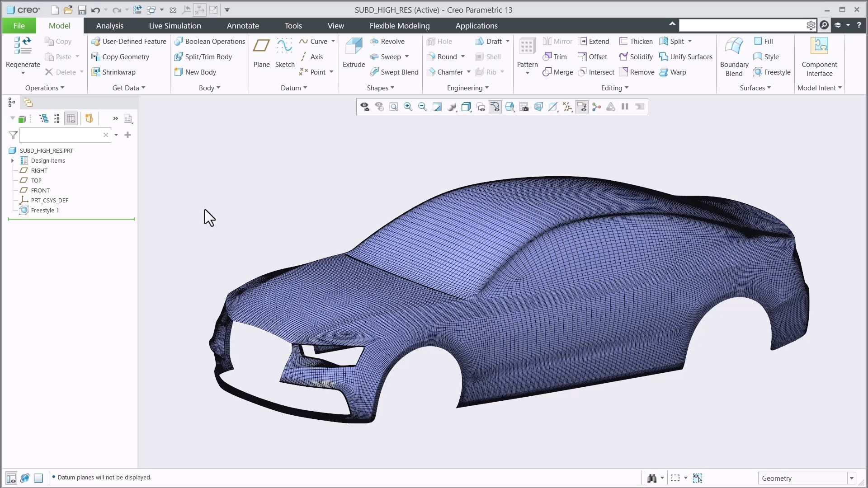Click the Copy Geometry button
The height and width of the screenshot is (488, 868).
pos(120,57)
